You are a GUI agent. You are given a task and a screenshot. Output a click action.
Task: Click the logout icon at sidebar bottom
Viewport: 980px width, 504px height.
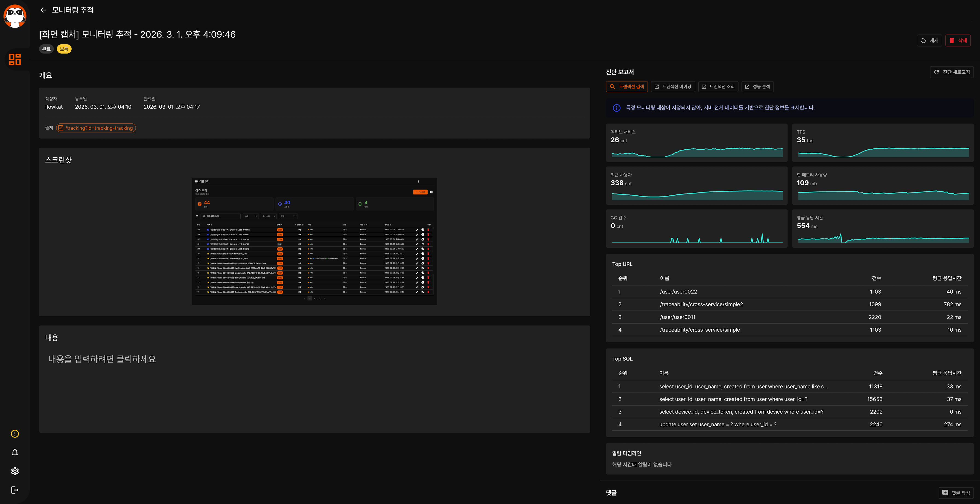click(15, 490)
